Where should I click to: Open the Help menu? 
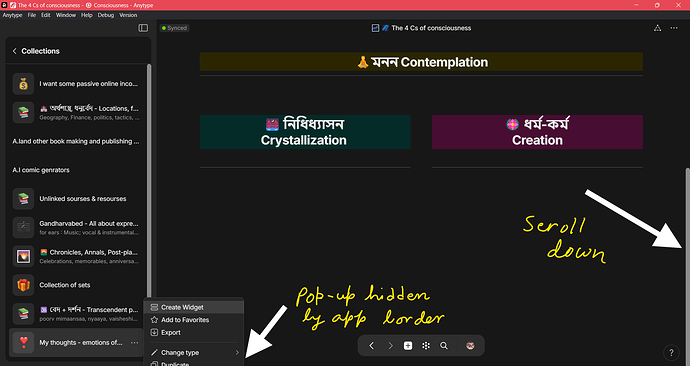click(87, 15)
